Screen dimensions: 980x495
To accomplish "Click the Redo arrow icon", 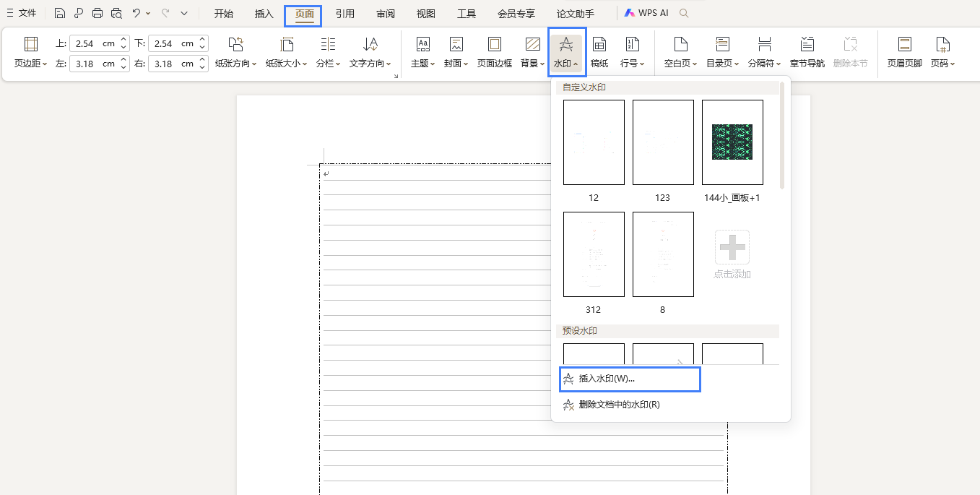I will tap(165, 13).
